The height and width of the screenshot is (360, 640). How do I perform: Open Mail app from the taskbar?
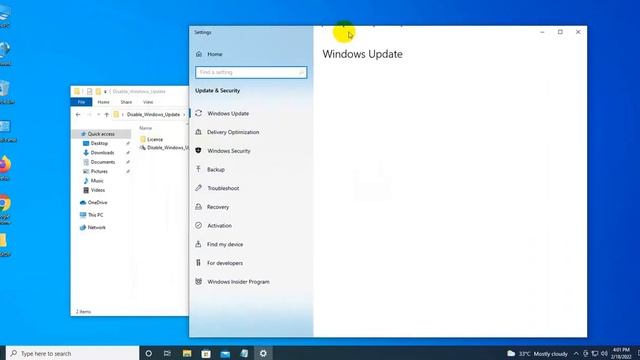tap(225, 353)
